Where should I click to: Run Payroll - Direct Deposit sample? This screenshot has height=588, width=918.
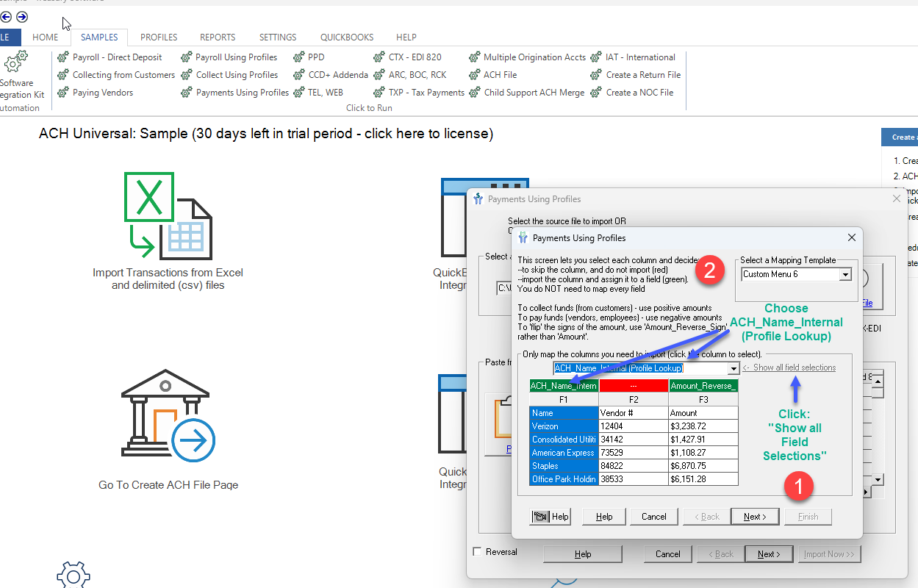point(110,57)
